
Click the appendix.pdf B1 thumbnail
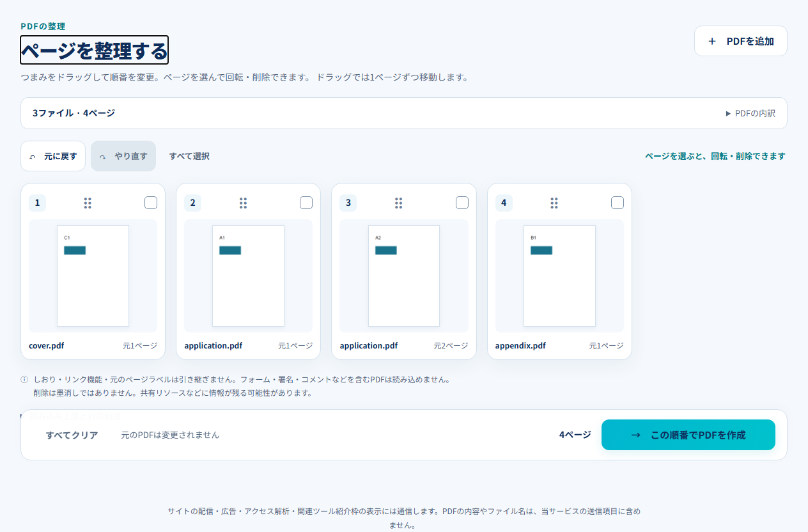559,276
